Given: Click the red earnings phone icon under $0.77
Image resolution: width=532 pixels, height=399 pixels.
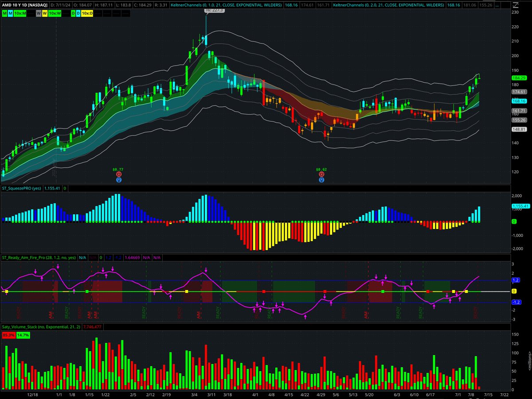Looking at the screenshot, I should [x=118, y=174].
